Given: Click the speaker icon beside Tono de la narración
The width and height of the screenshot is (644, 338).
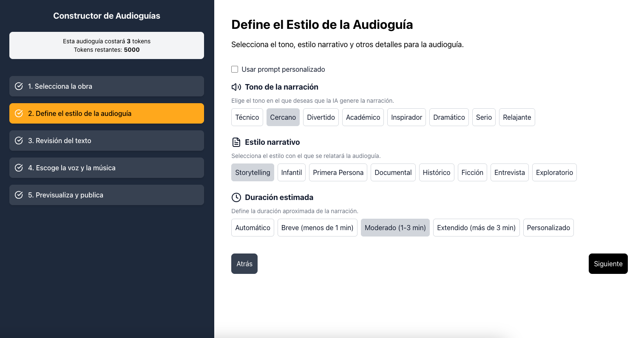Looking at the screenshot, I should pyautogui.click(x=236, y=87).
